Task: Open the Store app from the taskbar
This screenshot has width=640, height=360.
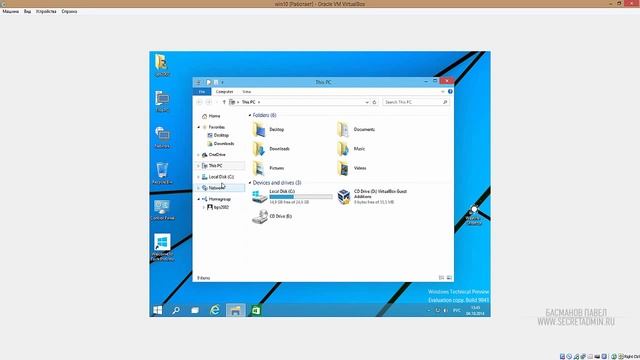Action: pos(256,311)
